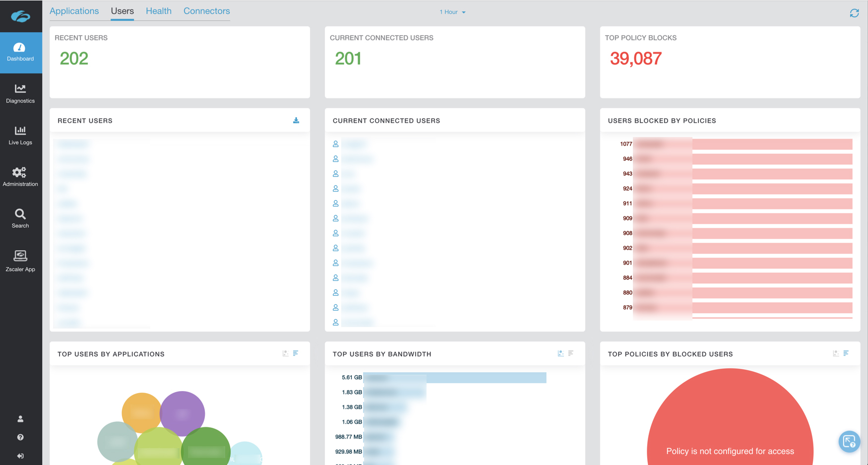Select the blocked user bar with 1077
Viewport: 868px width, 465px height.
click(x=743, y=144)
